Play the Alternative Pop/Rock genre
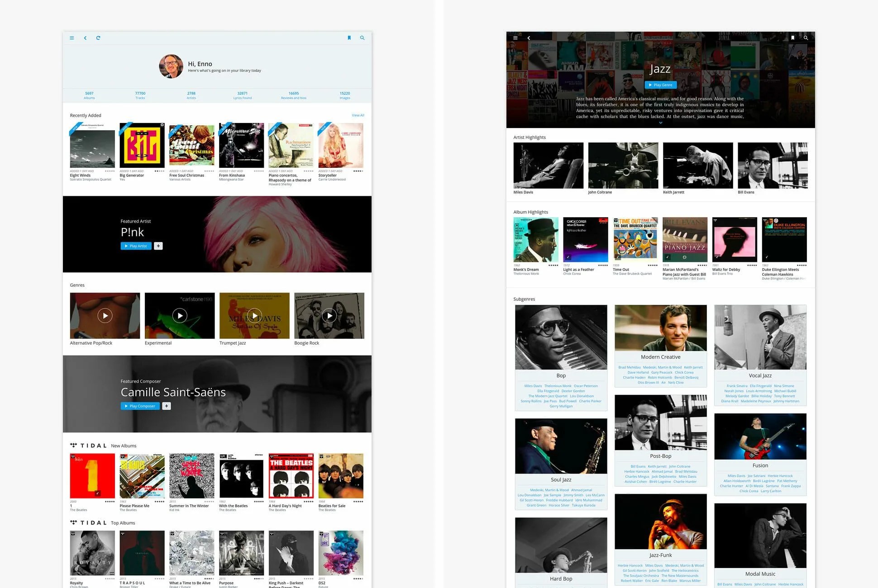This screenshot has height=588, width=878. (105, 316)
